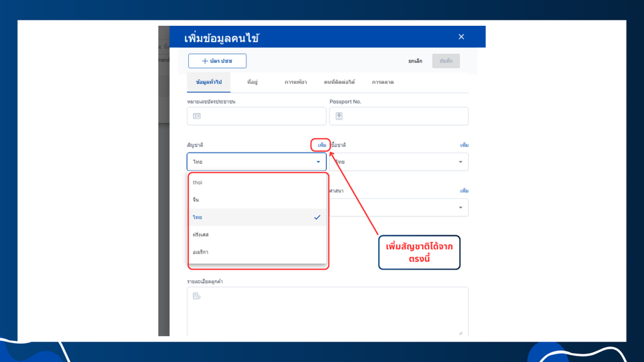Switch to the ข้อมูลทั่วไป tab
This screenshot has height=362, width=644.
coord(209,82)
